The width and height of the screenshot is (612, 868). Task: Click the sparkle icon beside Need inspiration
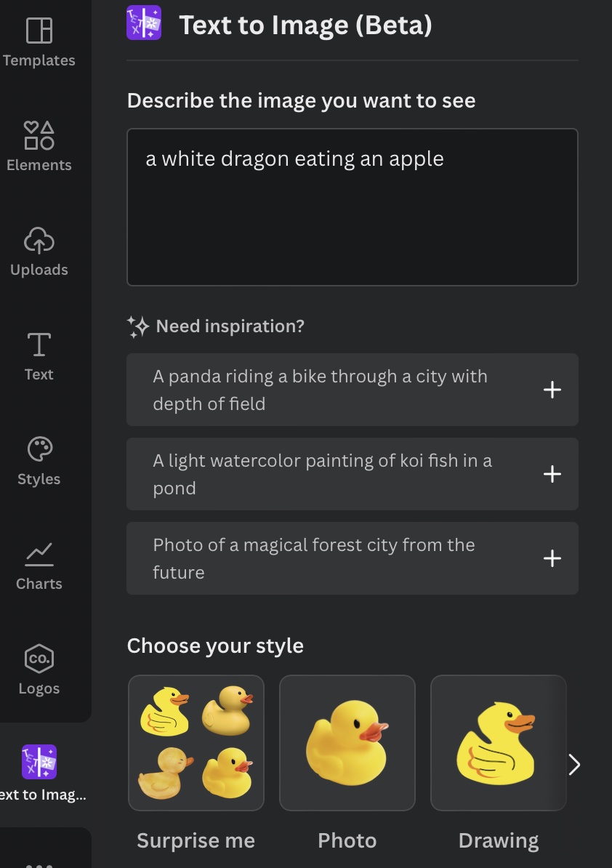coord(138,327)
